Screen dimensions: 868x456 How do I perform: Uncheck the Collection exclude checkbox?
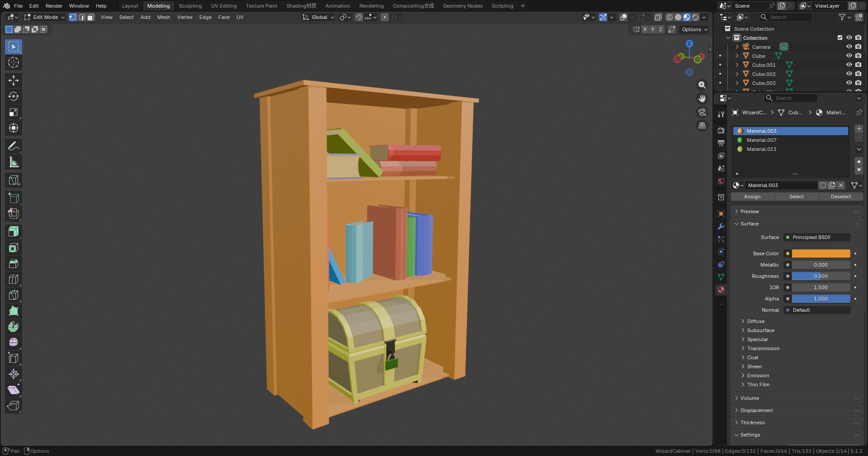tap(840, 38)
